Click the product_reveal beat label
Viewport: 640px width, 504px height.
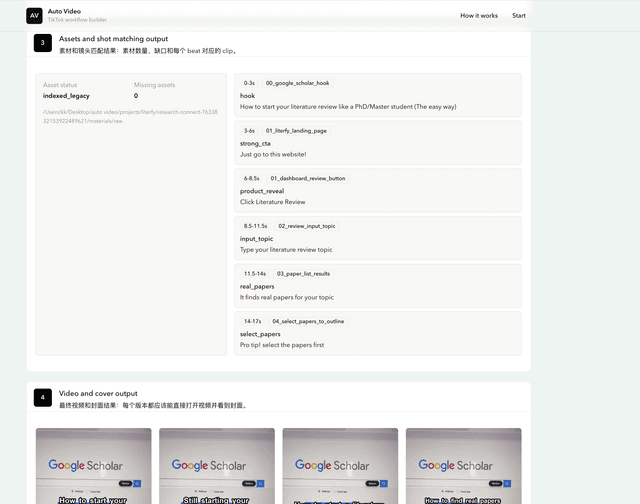click(x=262, y=191)
